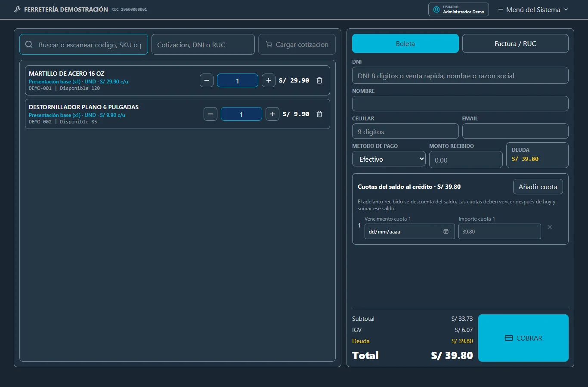Click the Destornillador Plano 6 Pulgadas product name
The height and width of the screenshot is (387, 588).
pos(84,107)
